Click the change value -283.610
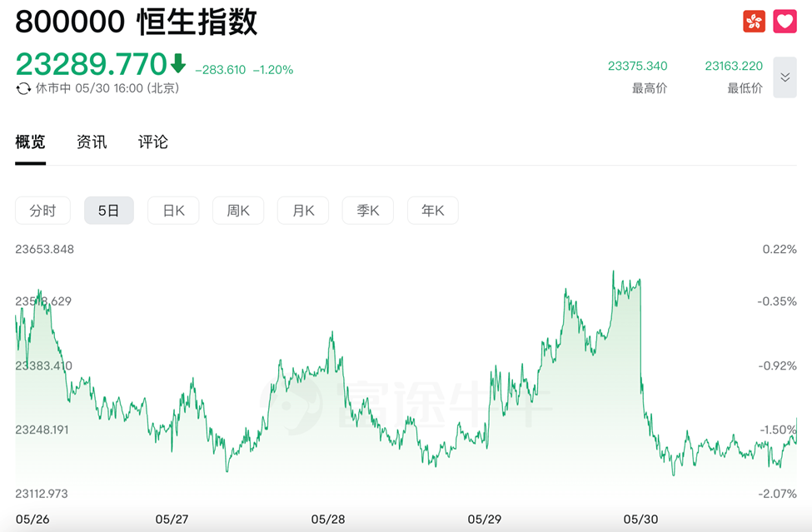Viewport: 812px width, 532px height. pyautogui.click(x=221, y=70)
